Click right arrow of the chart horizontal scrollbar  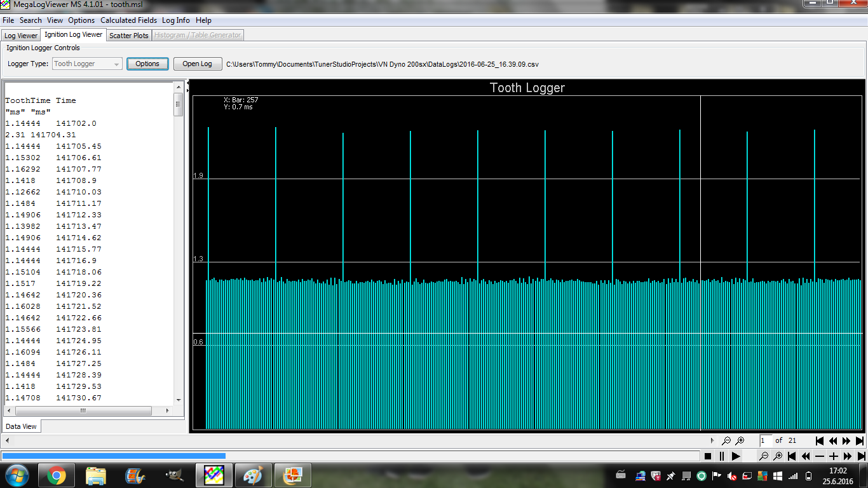713,440
